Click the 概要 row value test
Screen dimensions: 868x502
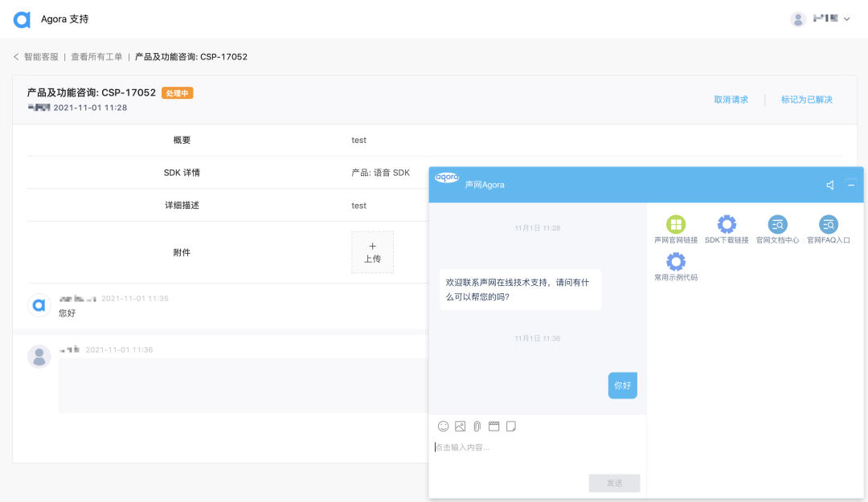pos(358,140)
